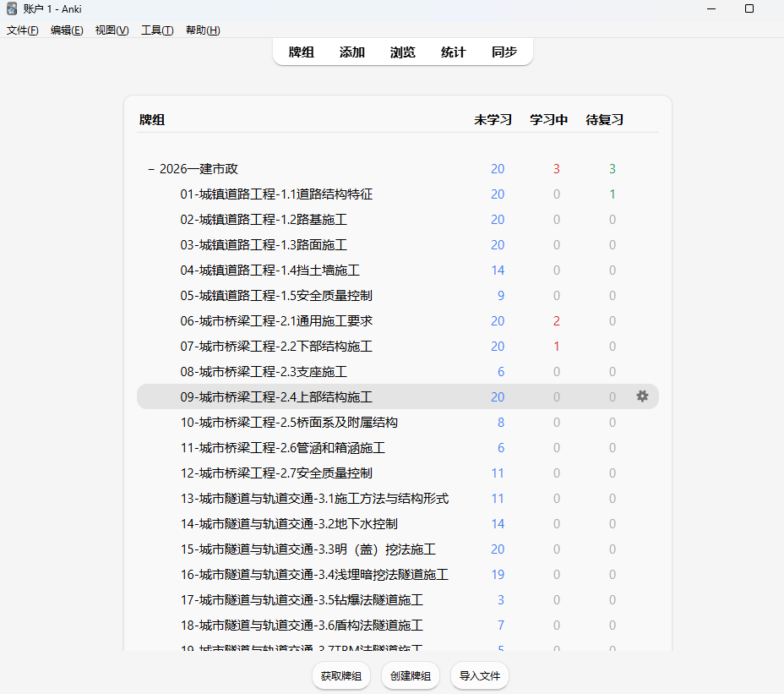The width and height of the screenshot is (784, 694).
Task: Click green review count 3 for 2026一建市政
Action: 612,169
